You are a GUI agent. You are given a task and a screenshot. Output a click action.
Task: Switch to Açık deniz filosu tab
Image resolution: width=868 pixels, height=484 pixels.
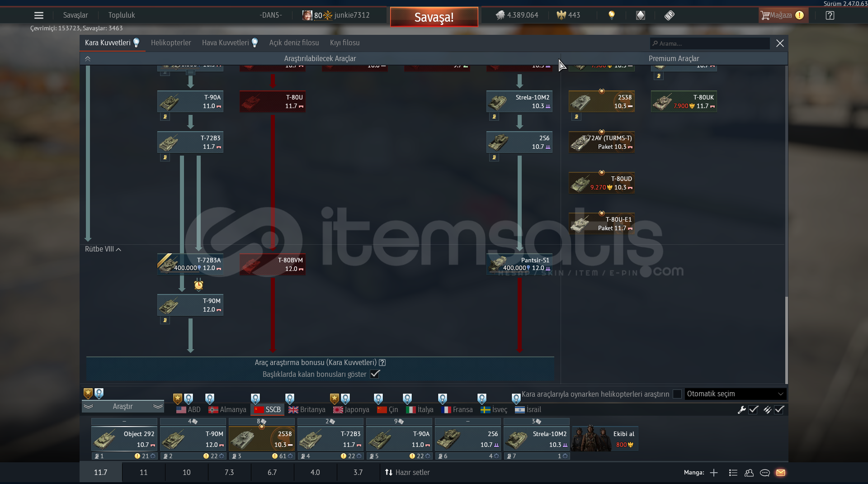pyautogui.click(x=294, y=43)
